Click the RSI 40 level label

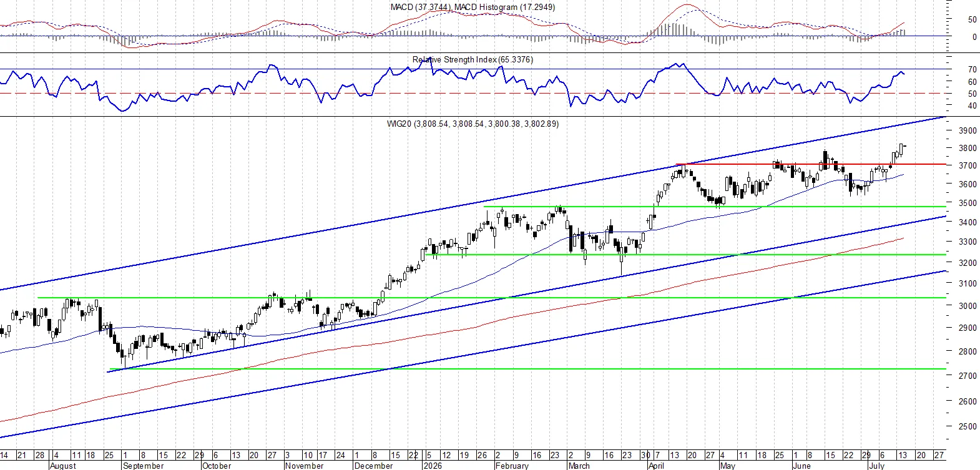click(972, 106)
